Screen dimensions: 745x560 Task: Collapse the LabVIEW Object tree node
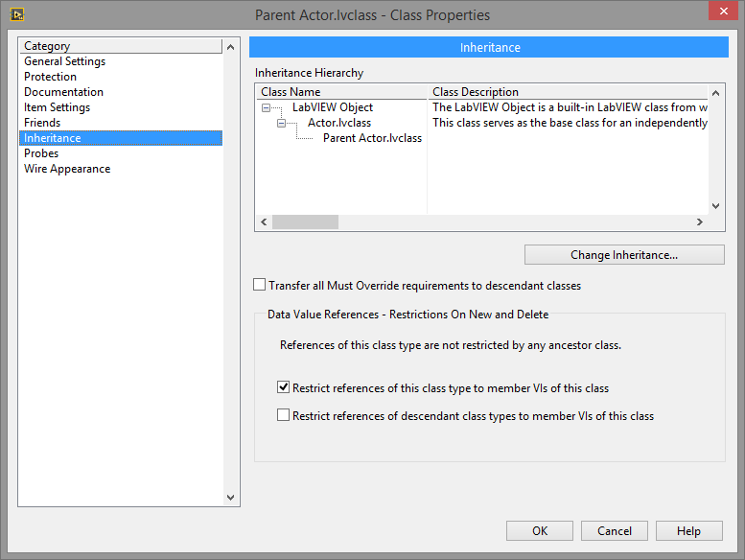(x=267, y=107)
